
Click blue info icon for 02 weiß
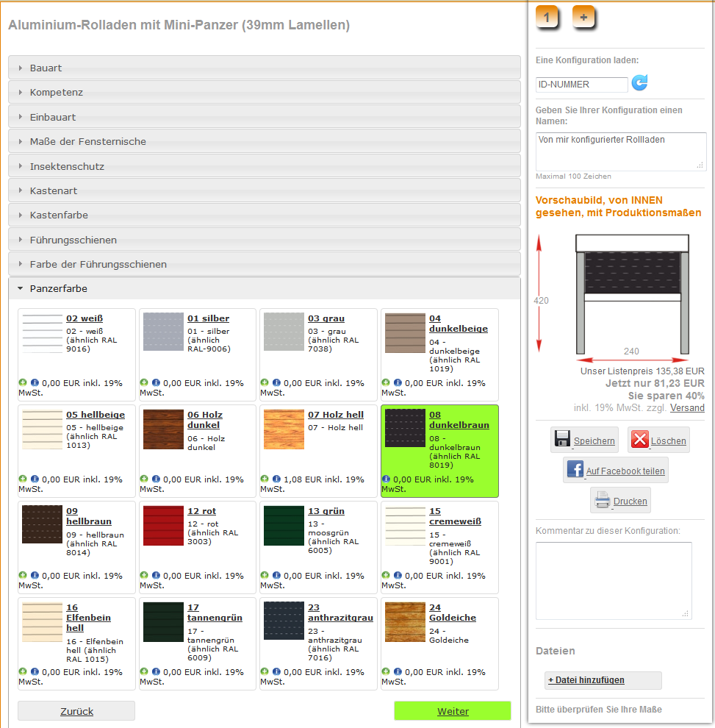tap(35, 382)
